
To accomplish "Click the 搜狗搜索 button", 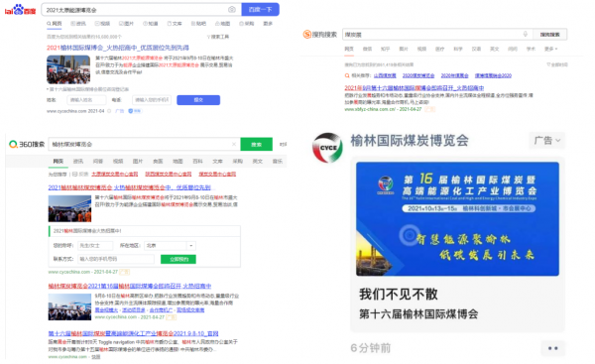I will tap(549, 35).
